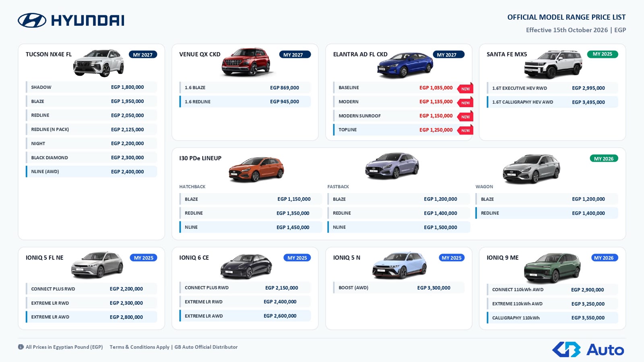This screenshot has height=362, width=644.
Task: Open the Terms & Conditions Apply text
Action: coord(140,347)
